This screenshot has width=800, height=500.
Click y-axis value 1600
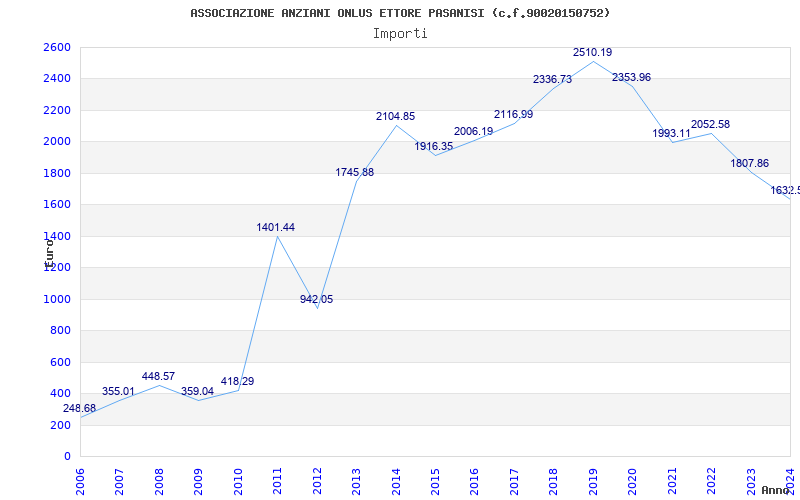[x=57, y=205]
